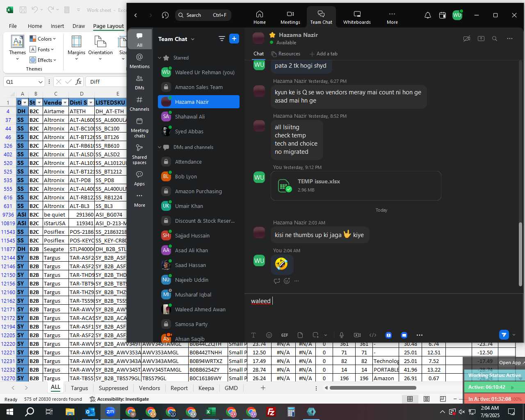Open Zoom calendar icon in top bar
Screen dimensions: 525x420
point(442,15)
